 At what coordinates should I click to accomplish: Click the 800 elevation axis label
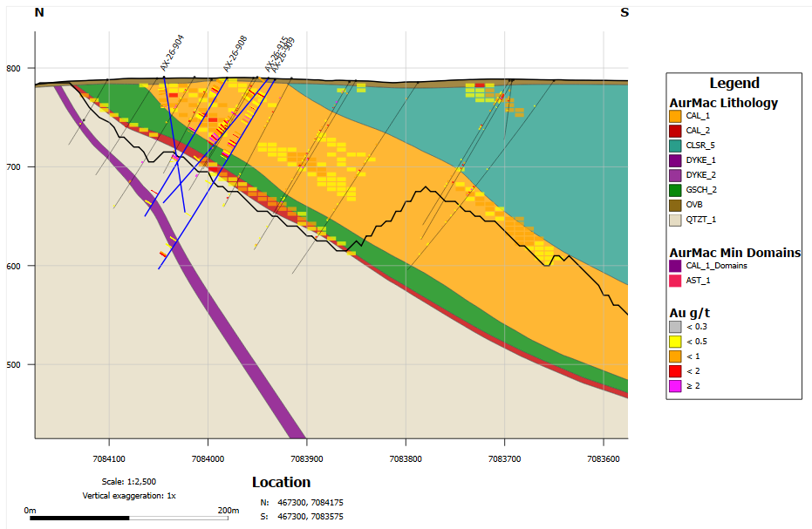tap(13, 68)
